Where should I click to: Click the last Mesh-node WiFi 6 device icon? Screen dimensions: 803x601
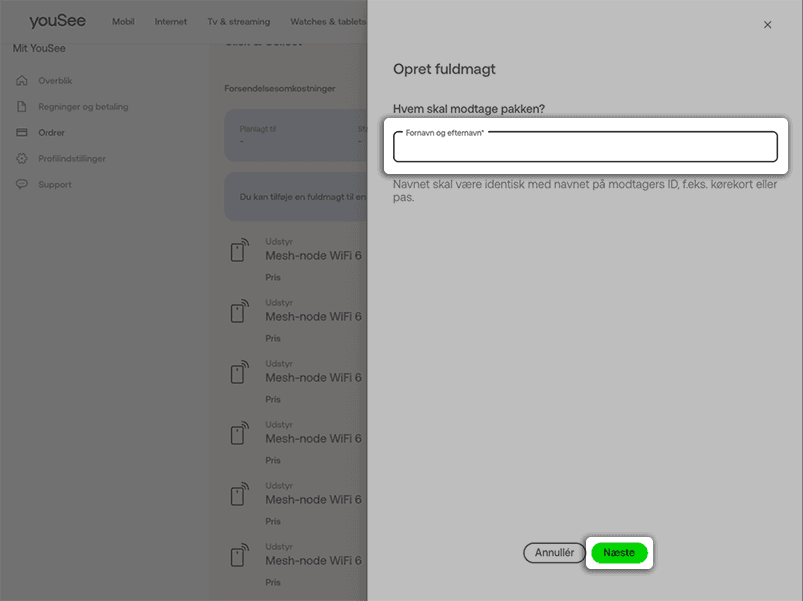point(239,556)
